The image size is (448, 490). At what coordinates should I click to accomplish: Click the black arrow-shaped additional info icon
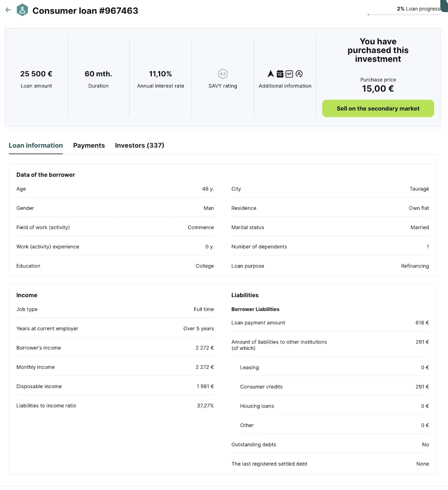click(271, 74)
